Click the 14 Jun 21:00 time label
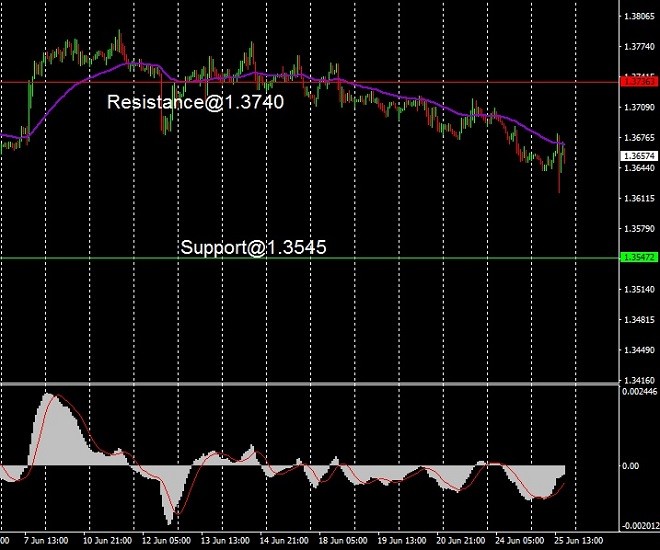 (283, 541)
